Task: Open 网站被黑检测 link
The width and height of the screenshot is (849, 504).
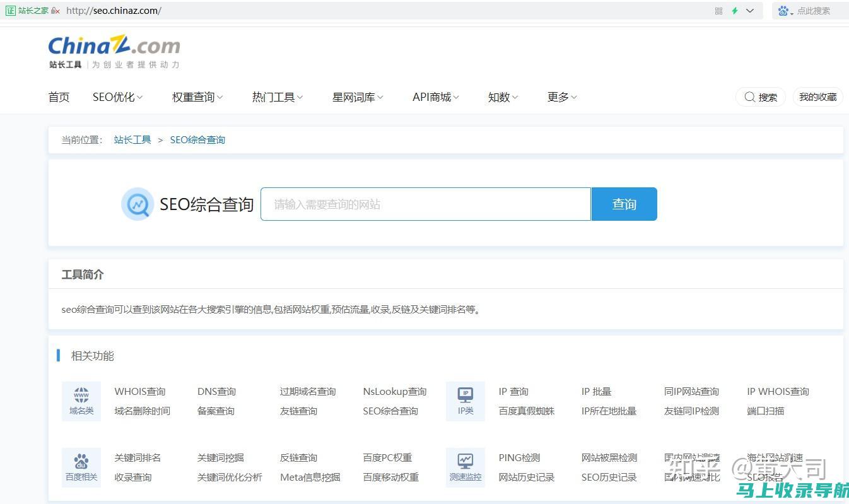Action: 609,458
